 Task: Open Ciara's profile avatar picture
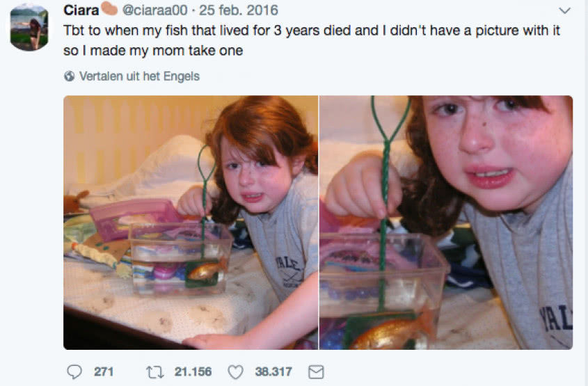29,27
